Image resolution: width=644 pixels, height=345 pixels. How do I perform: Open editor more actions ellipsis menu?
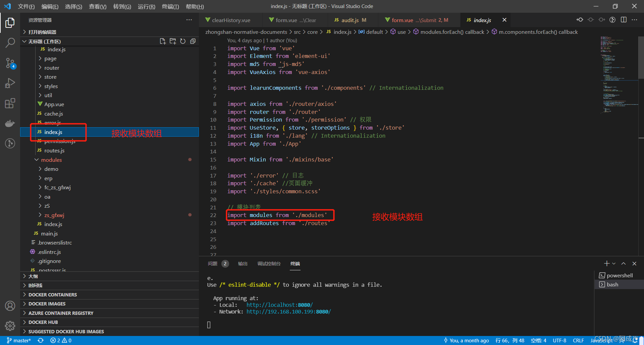pyautogui.click(x=634, y=20)
